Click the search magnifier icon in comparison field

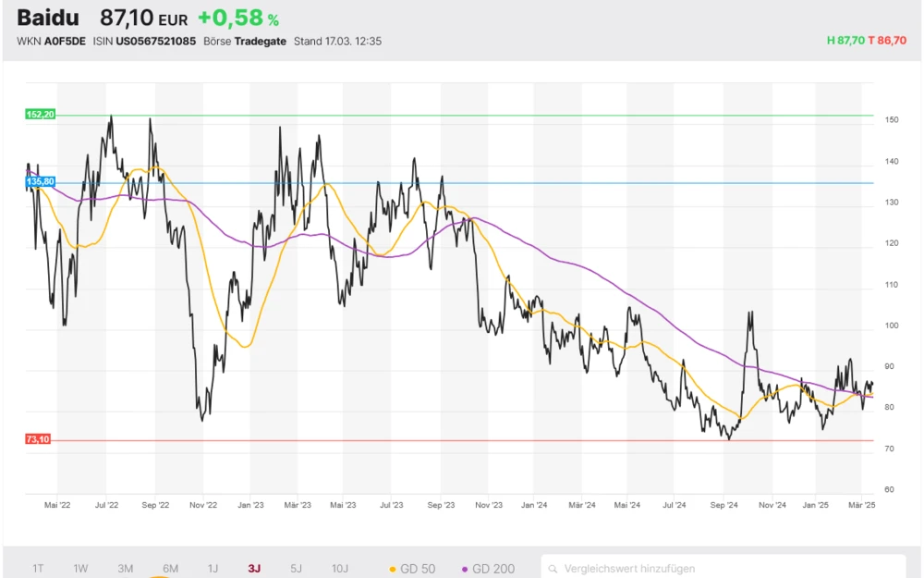click(553, 569)
